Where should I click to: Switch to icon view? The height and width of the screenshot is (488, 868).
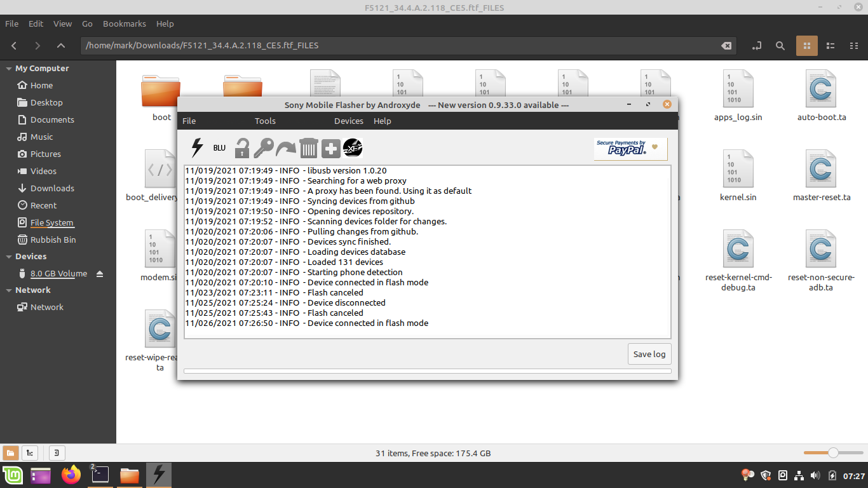[807, 46]
